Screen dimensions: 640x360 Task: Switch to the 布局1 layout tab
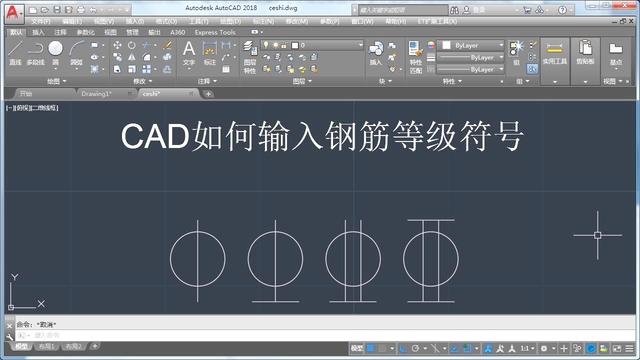(x=47, y=347)
